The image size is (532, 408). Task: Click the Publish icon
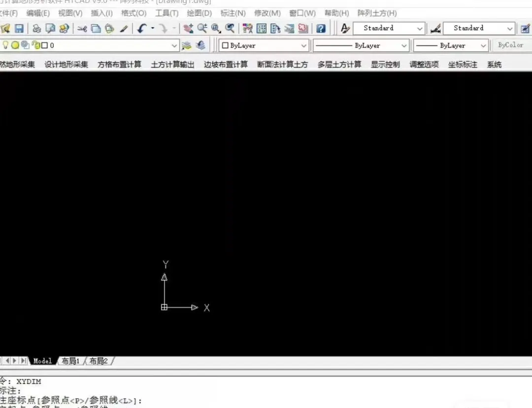64,29
